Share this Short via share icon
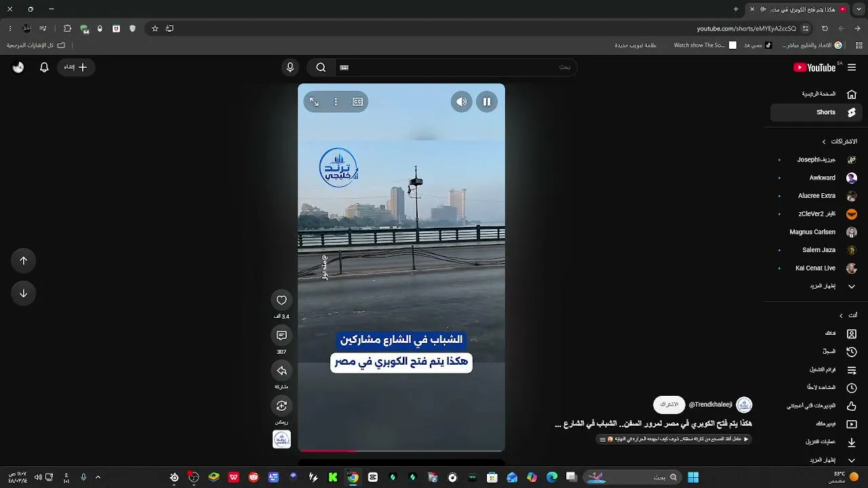The image size is (868, 488). point(281,371)
